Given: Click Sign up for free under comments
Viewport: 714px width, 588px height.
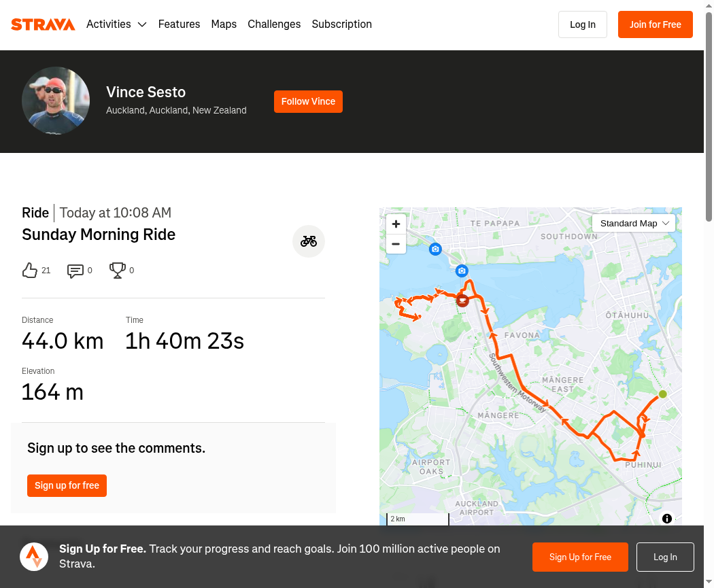Looking at the screenshot, I should (67, 485).
